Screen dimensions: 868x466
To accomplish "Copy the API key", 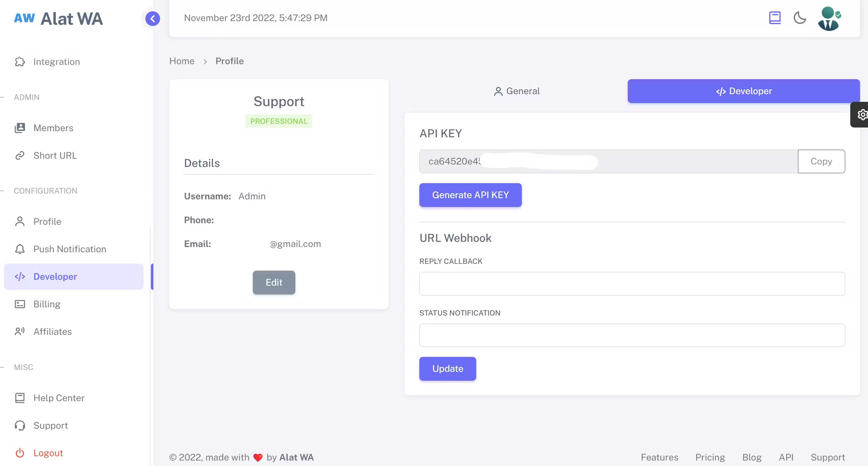I will tap(821, 162).
